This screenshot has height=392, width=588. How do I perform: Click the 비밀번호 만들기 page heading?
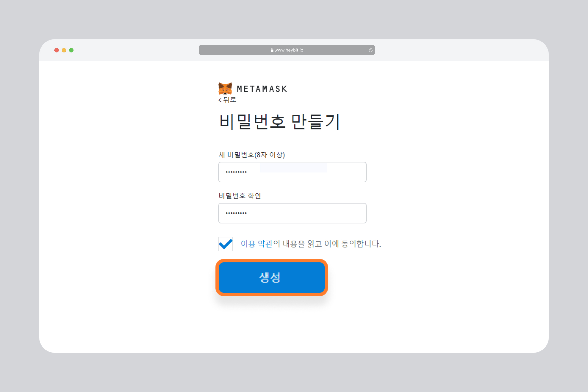(x=279, y=122)
